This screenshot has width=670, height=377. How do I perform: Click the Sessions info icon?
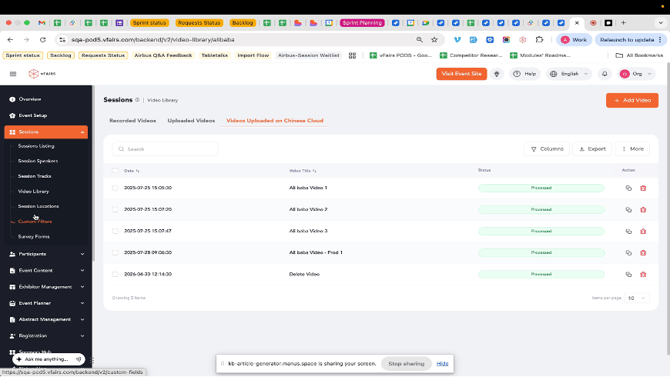(137, 100)
